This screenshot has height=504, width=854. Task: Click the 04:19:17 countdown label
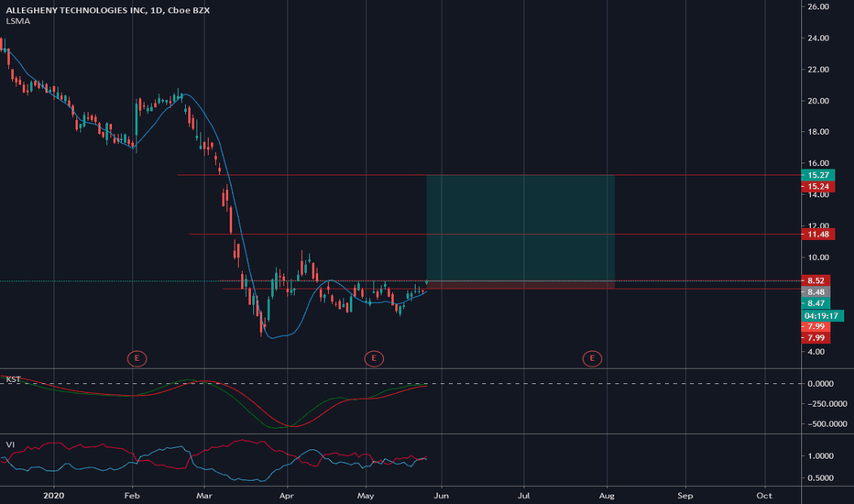[823, 316]
